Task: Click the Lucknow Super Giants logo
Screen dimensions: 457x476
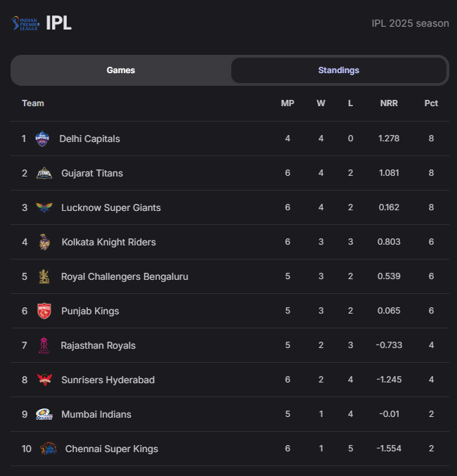Action: tap(44, 207)
